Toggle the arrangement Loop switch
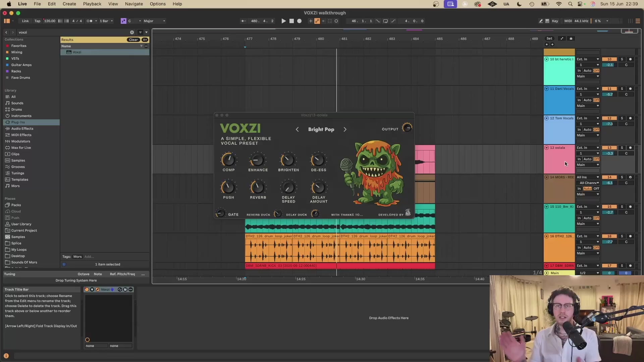The image size is (644, 362). pyautogui.click(x=386, y=21)
